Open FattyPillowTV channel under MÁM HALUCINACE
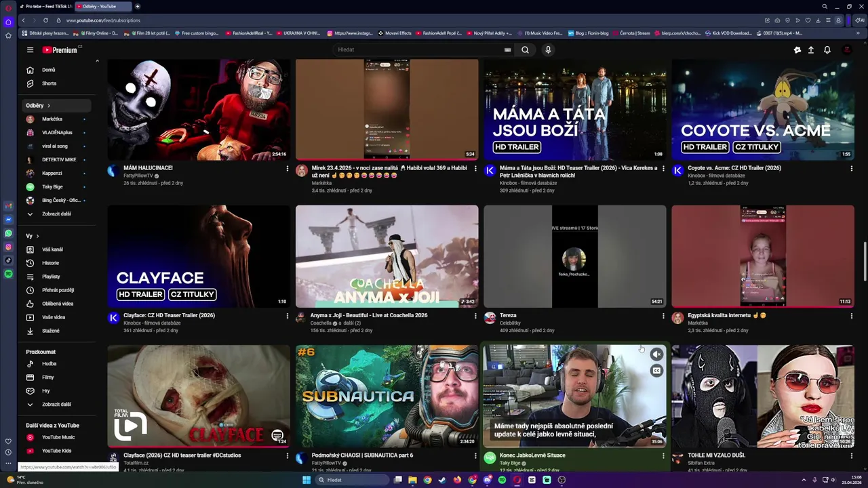This screenshot has height=488, width=868. click(138, 176)
